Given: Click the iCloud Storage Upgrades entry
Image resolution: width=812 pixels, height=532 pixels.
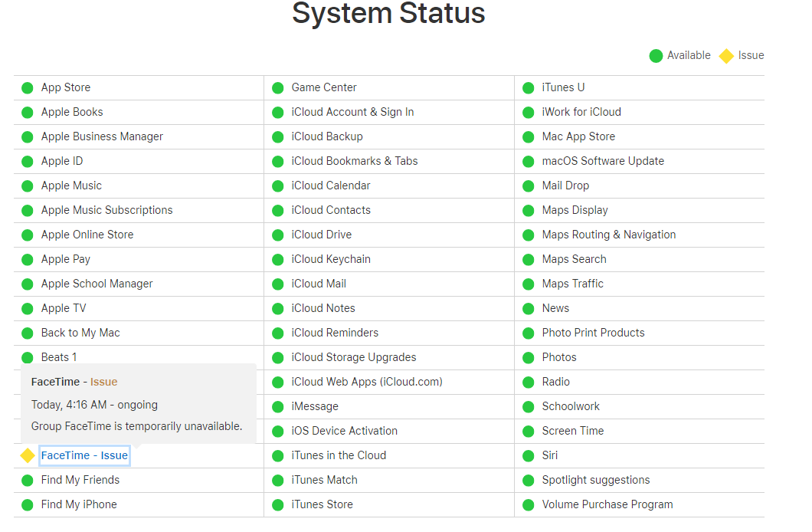Looking at the screenshot, I should (x=354, y=357).
